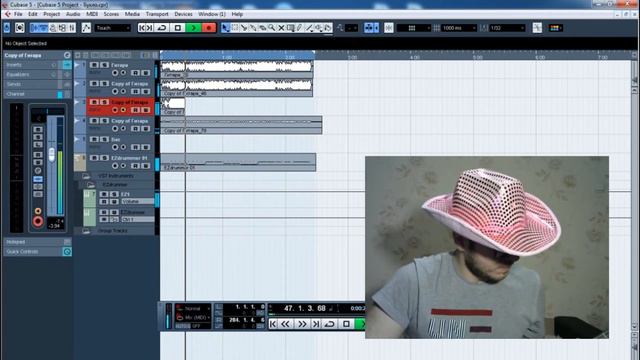The width and height of the screenshot is (640, 360).
Task: Select the Copy of Гитара_40 audio clip
Action: coord(237,89)
